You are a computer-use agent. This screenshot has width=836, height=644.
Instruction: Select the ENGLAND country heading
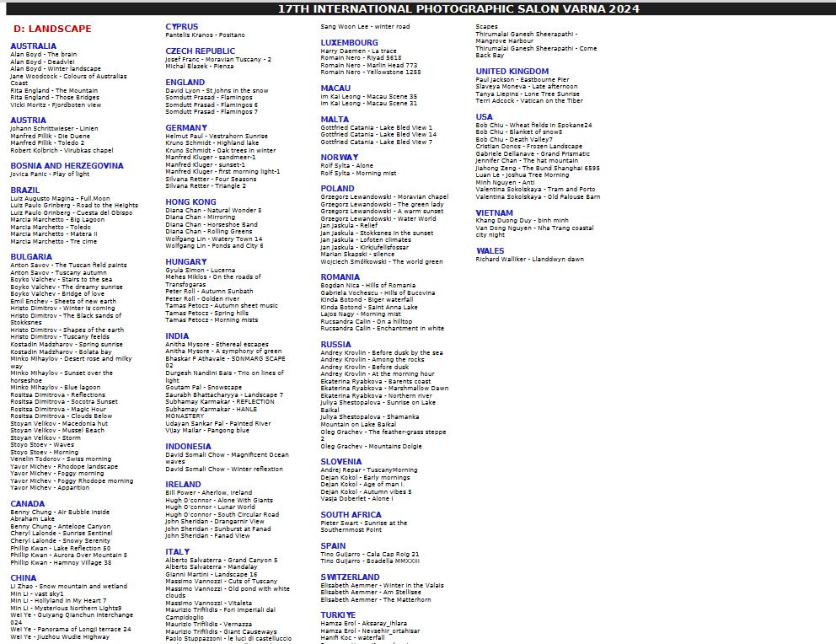(185, 83)
